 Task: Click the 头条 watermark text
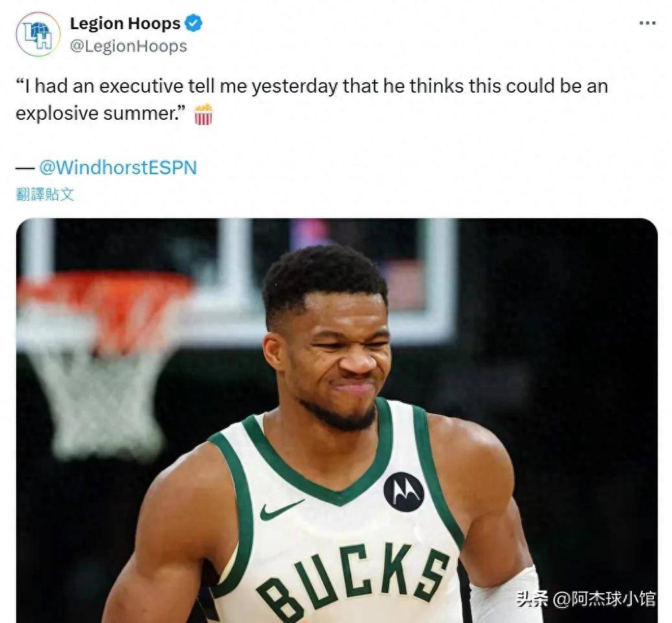coord(532,598)
